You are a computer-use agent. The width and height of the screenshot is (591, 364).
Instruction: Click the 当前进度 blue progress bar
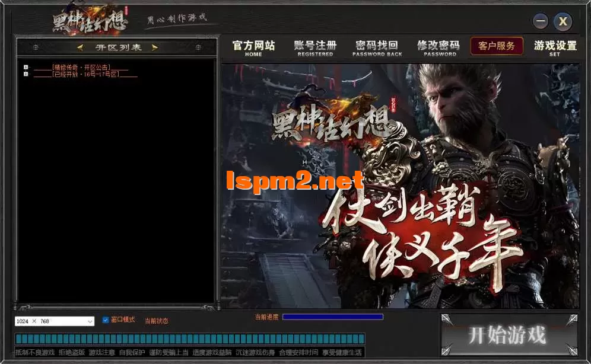(x=333, y=317)
